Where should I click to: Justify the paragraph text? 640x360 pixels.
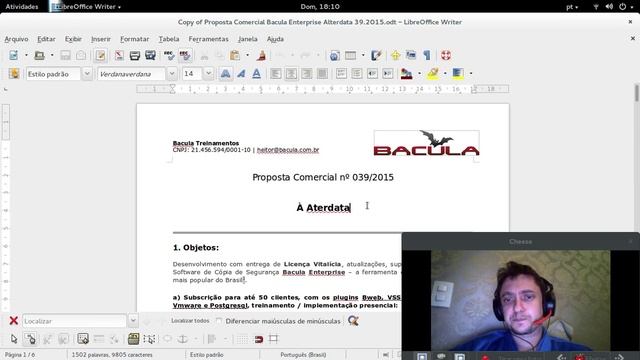point(322,73)
